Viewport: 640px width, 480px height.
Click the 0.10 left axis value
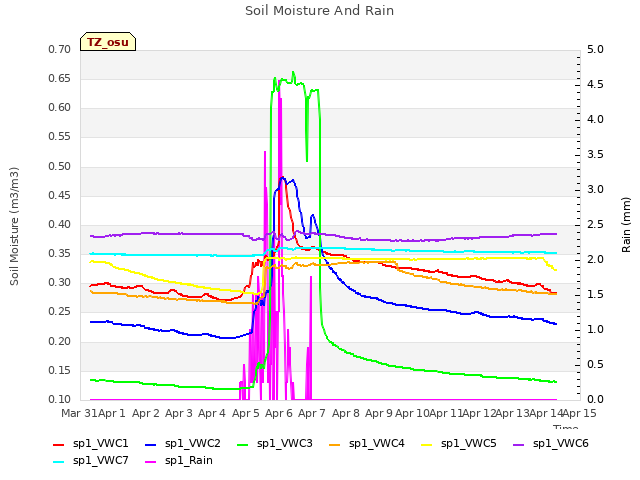(x=60, y=399)
